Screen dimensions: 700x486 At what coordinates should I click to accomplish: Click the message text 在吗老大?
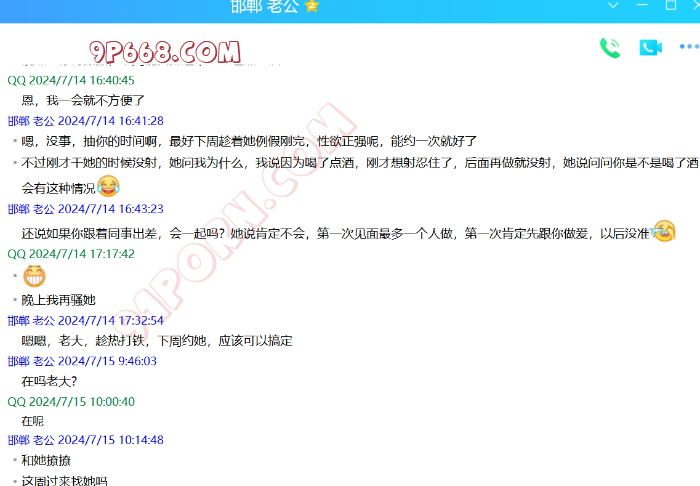[x=49, y=381]
